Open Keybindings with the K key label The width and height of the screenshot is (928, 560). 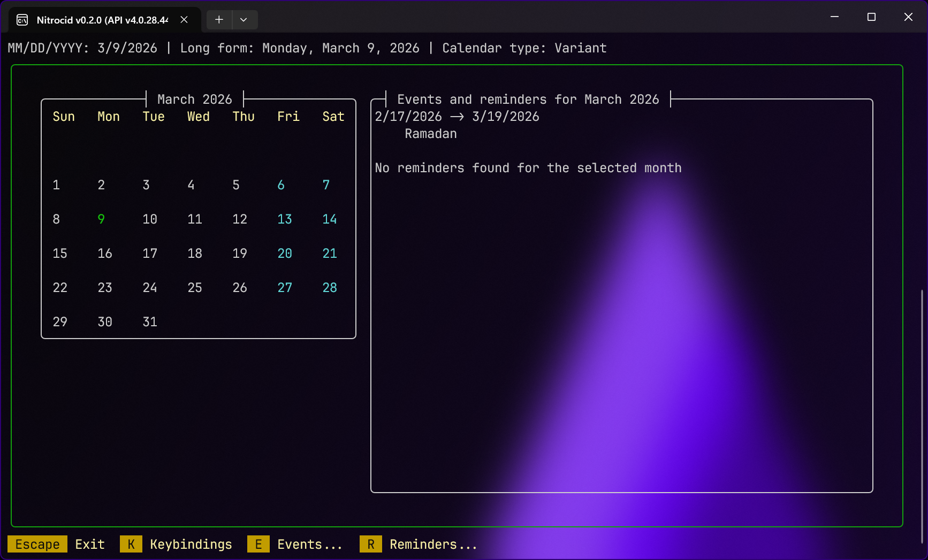[x=131, y=544]
